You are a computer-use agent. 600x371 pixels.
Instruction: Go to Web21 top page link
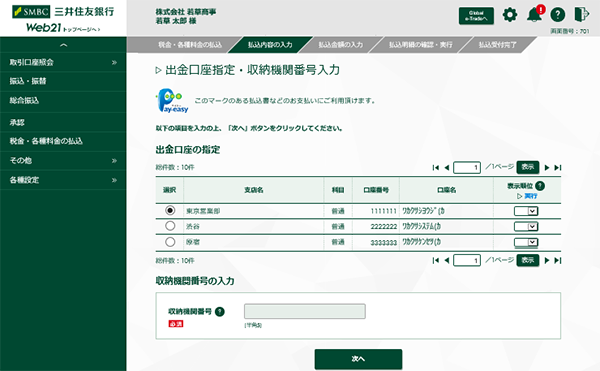pos(63,28)
